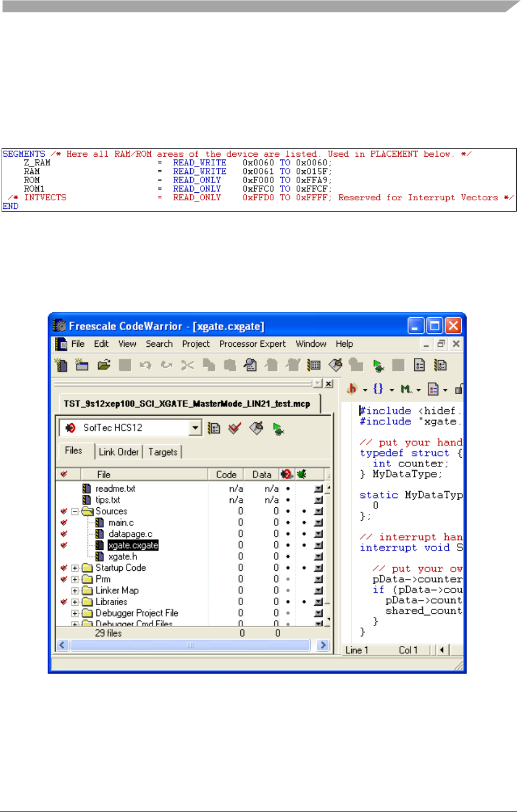
Task: Toggle touch checkmark for main.c
Action: 64,522
